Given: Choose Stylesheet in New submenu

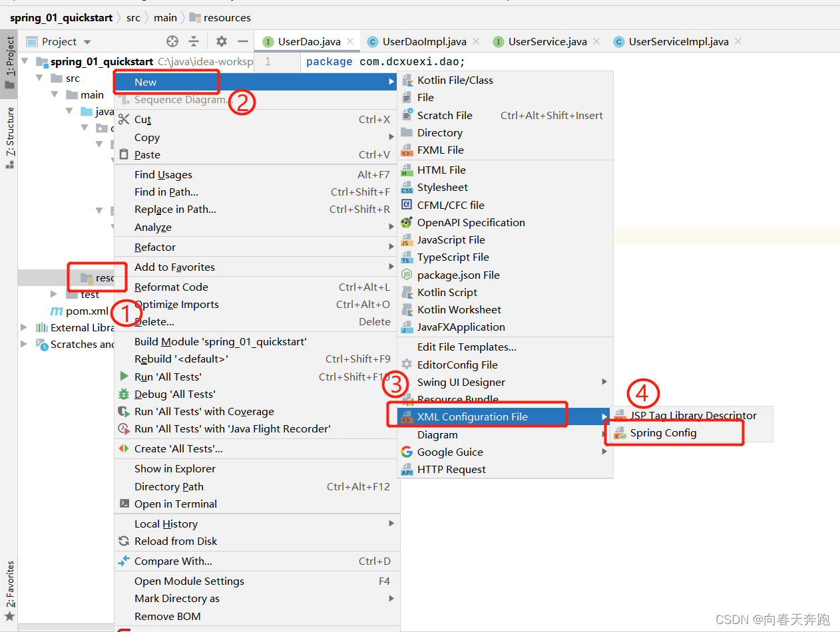Looking at the screenshot, I should pyautogui.click(x=505, y=187).
